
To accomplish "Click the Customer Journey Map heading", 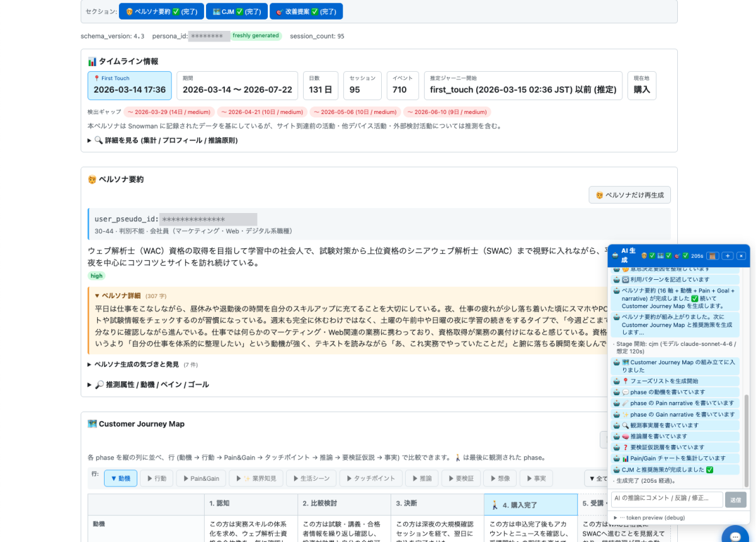I will click(x=136, y=424).
